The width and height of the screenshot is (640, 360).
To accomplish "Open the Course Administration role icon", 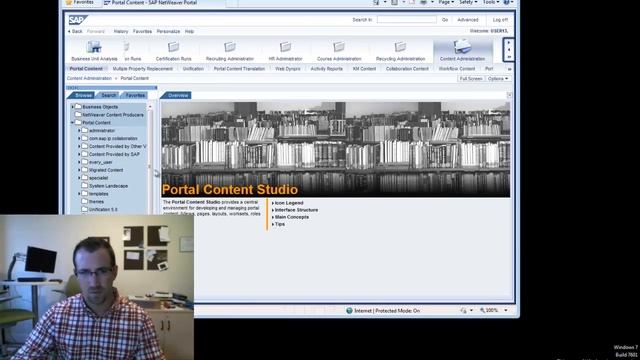I will tap(339, 47).
